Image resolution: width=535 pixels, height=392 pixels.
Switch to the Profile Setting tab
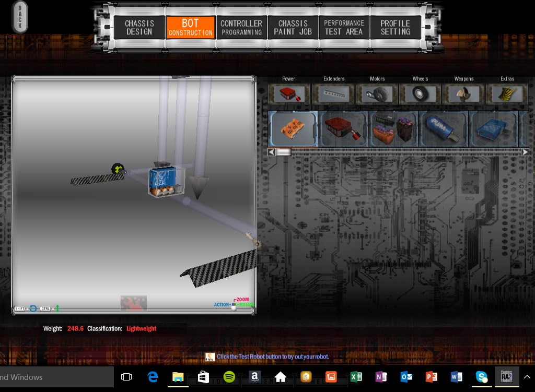(x=395, y=28)
